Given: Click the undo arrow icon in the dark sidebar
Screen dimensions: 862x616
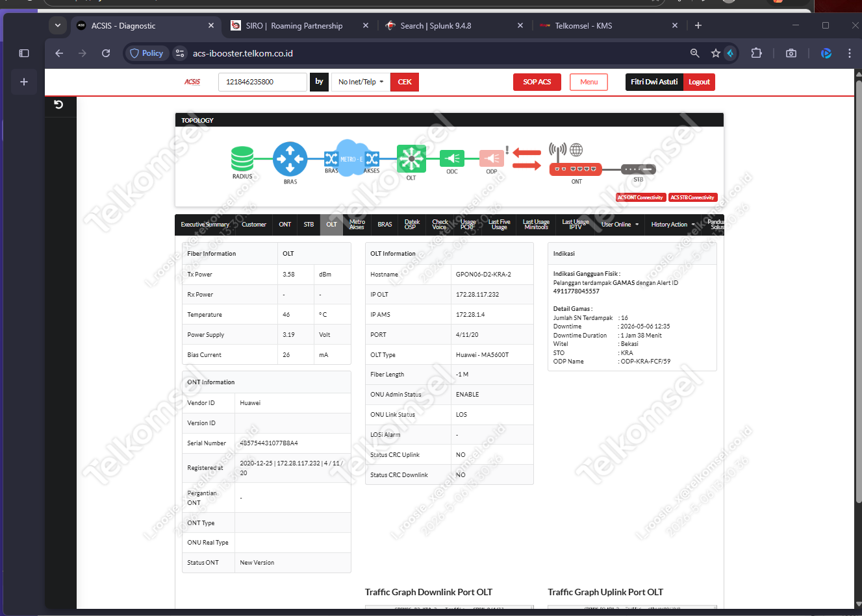Looking at the screenshot, I should pos(58,105).
